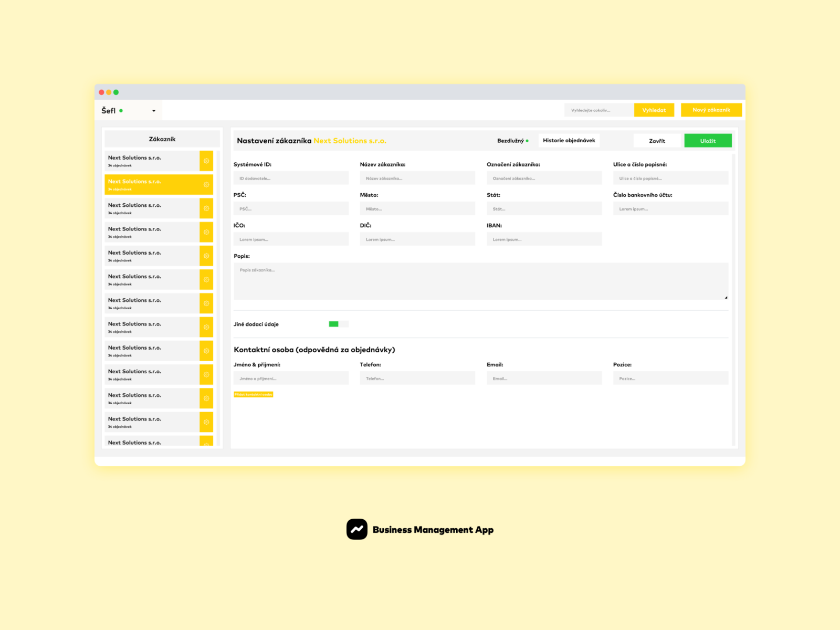Close the form using Zavřít
The image size is (840, 630).
[657, 140]
